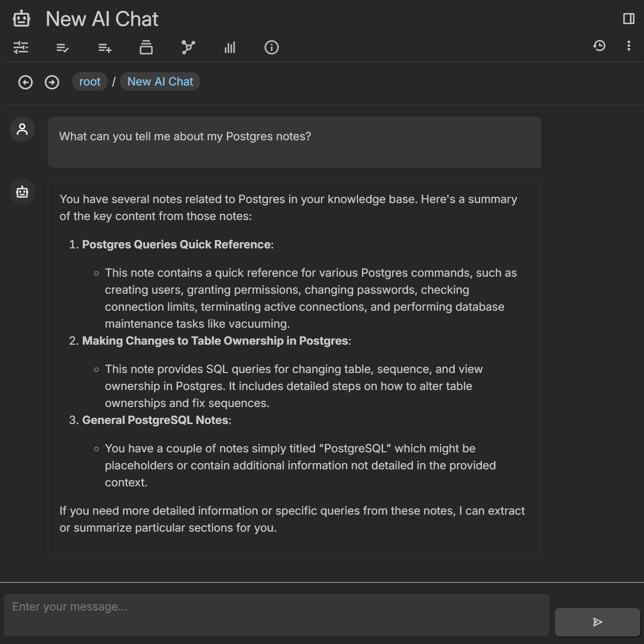Click the New AI Chat breadcrumb
The height and width of the screenshot is (644, 644).
tap(160, 82)
